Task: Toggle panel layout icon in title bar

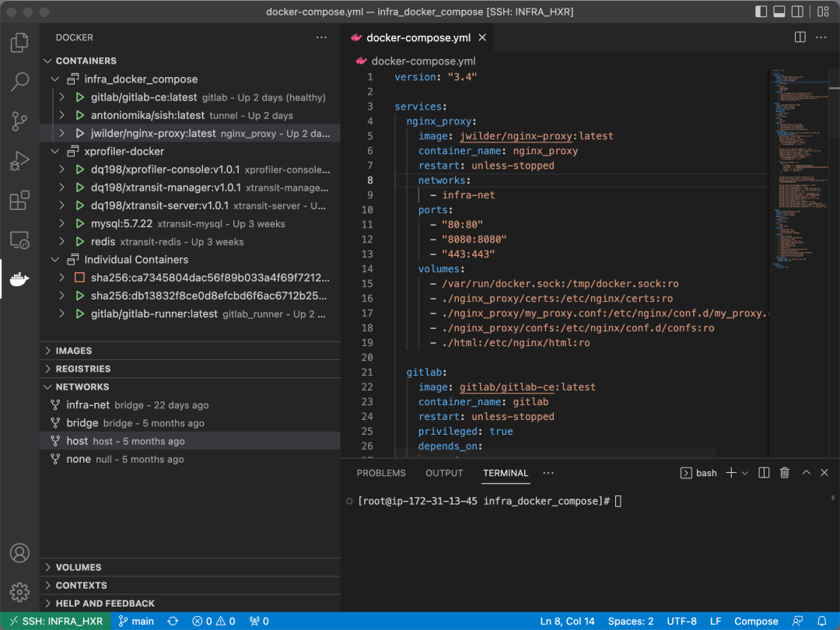Action: [x=779, y=12]
